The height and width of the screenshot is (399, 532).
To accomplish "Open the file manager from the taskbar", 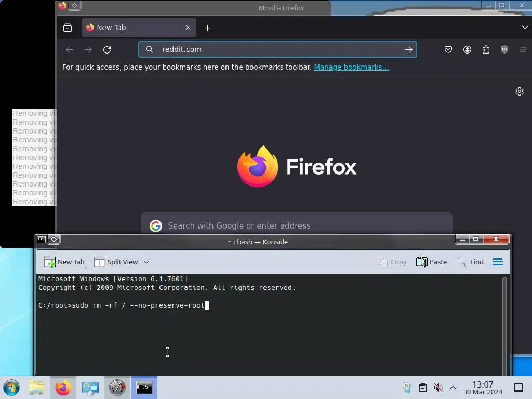I will [36, 388].
